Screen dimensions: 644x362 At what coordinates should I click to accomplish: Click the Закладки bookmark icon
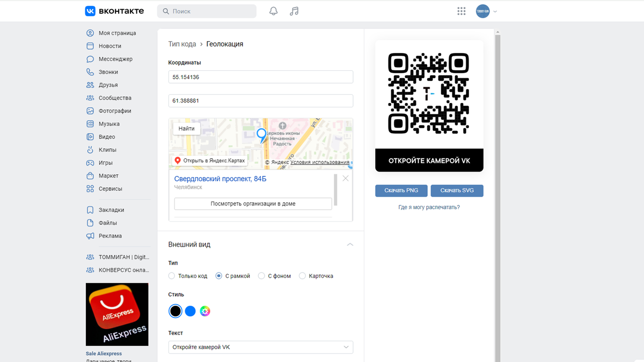90,210
